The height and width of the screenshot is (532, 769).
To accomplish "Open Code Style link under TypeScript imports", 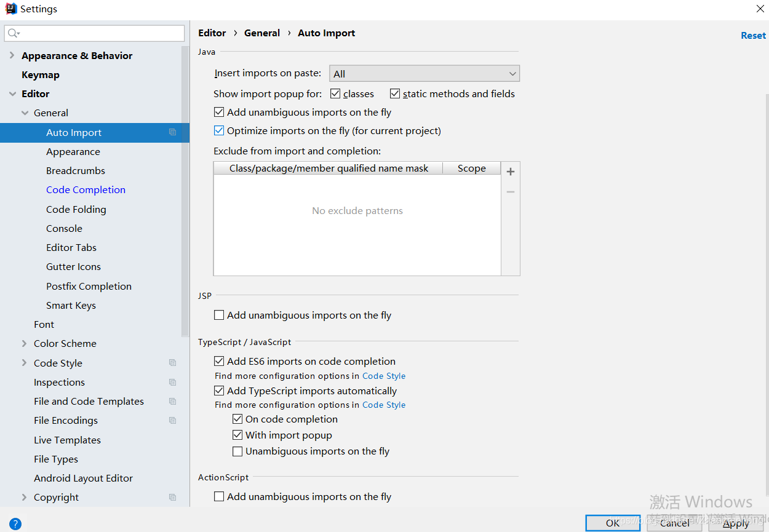I will 384,405.
